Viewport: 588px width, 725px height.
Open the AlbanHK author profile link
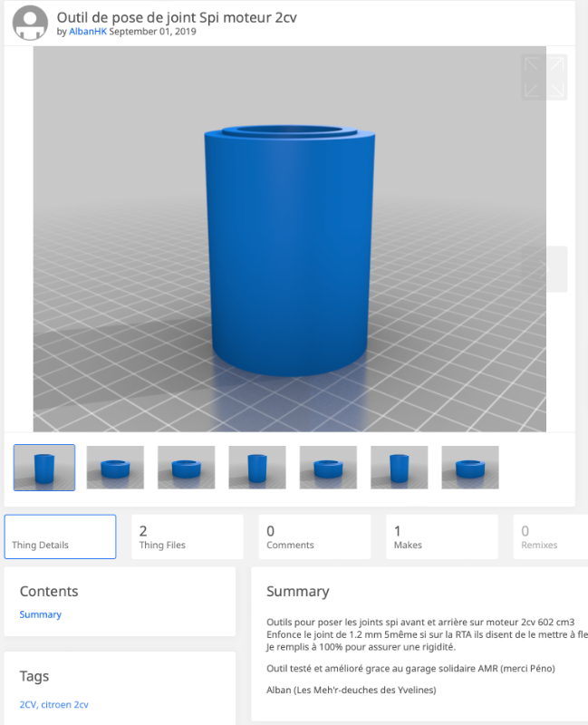coord(88,32)
